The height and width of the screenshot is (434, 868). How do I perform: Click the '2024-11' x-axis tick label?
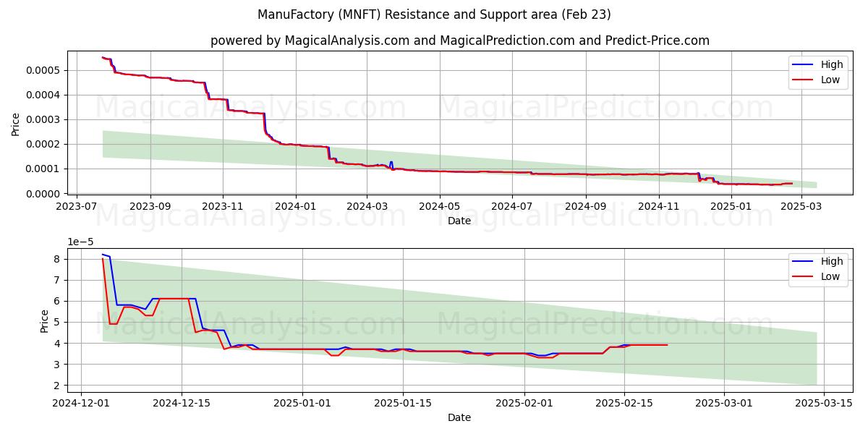658,207
